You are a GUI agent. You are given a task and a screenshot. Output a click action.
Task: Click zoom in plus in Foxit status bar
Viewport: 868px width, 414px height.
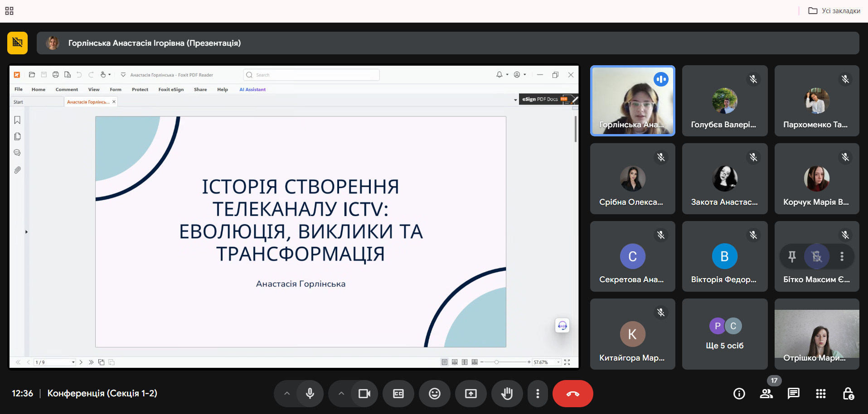coord(529,362)
